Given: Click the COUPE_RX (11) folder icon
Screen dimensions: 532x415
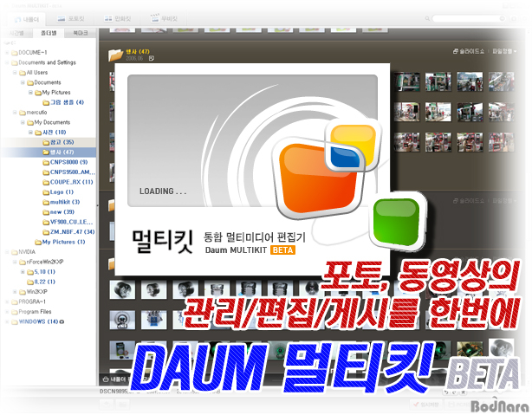Looking at the screenshot, I should tap(44, 182).
